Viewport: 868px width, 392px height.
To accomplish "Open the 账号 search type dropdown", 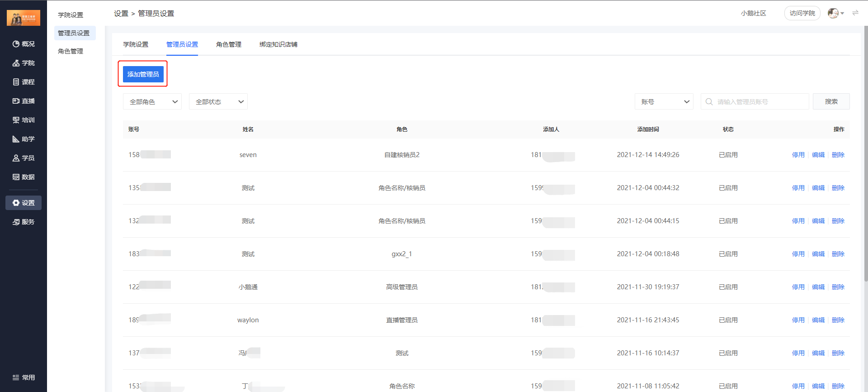I will click(664, 101).
